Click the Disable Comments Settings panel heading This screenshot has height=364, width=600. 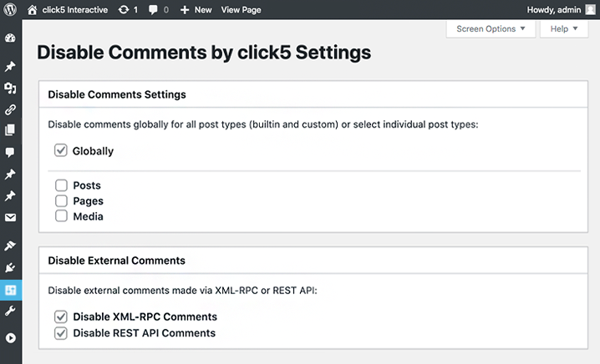117,94
